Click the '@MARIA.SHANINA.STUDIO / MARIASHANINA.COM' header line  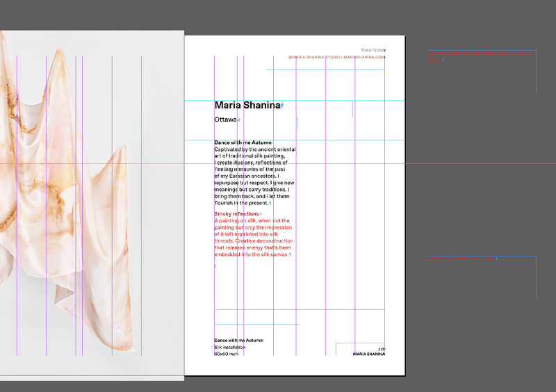[x=336, y=57]
